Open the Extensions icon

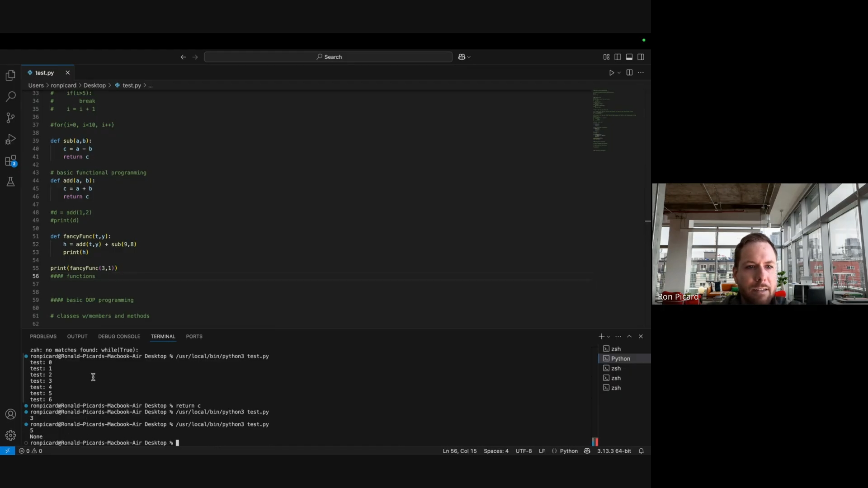tap(10, 161)
